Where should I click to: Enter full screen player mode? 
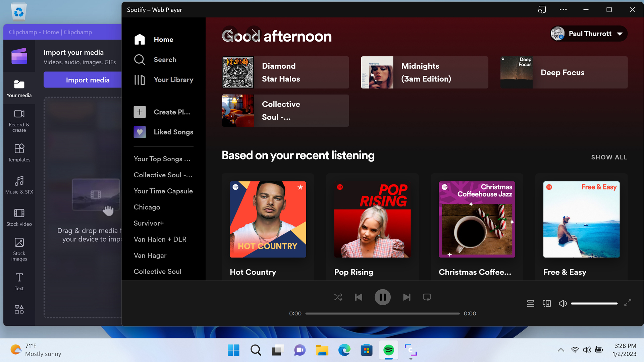pos(628,303)
